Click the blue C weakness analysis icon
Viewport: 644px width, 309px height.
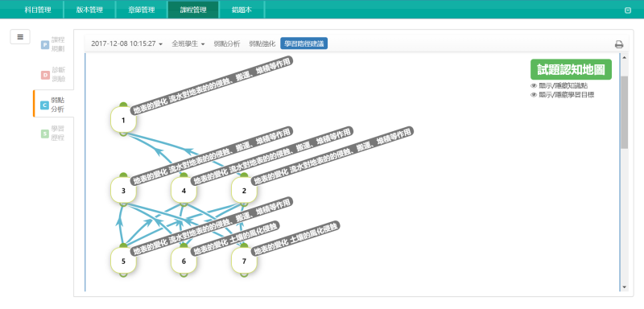pyautogui.click(x=45, y=105)
